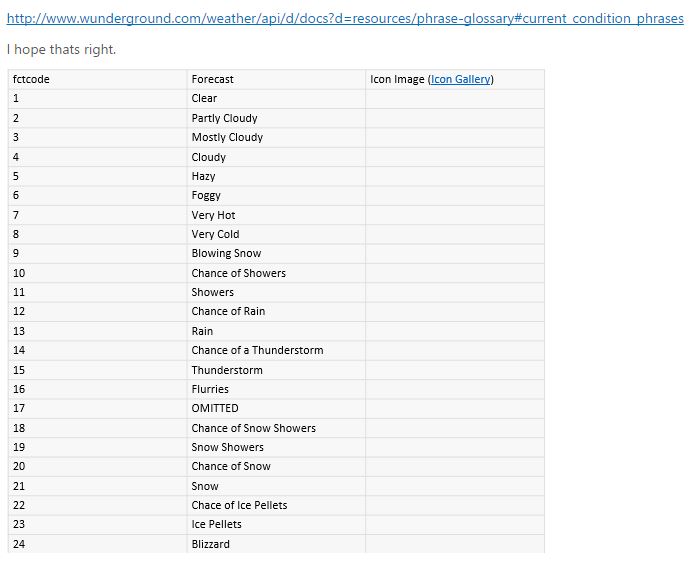Click the empty icon image cell beside Clear
The image size is (699, 562).
click(x=455, y=98)
